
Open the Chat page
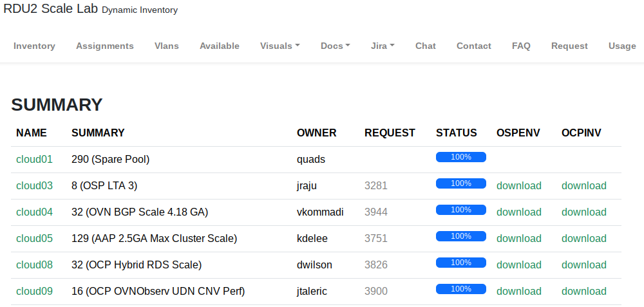[426, 46]
